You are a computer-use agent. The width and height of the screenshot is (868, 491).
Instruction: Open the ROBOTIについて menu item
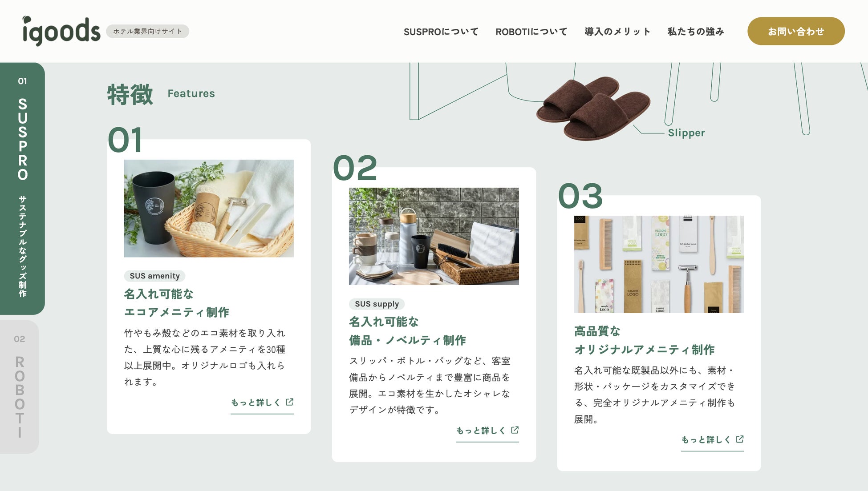(x=531, y=32)
